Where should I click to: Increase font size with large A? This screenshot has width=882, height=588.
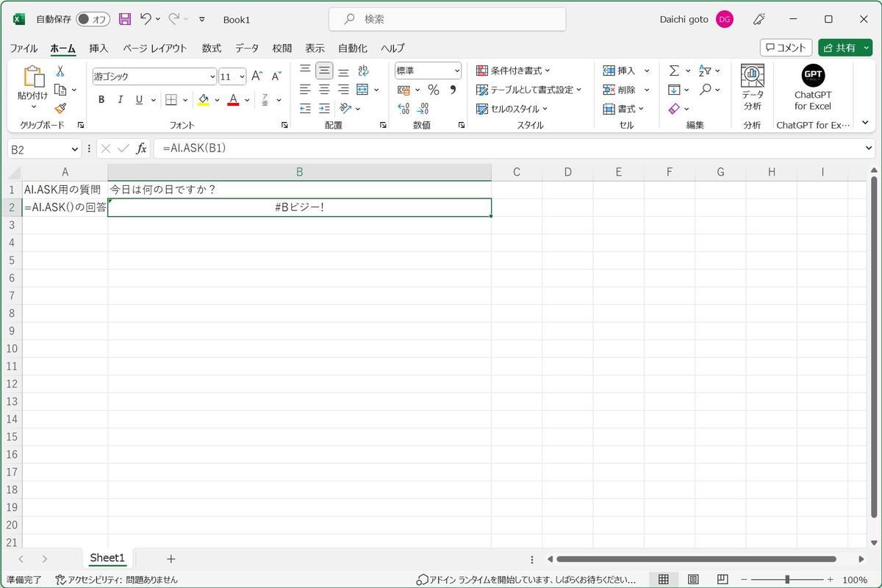point(257,76)
